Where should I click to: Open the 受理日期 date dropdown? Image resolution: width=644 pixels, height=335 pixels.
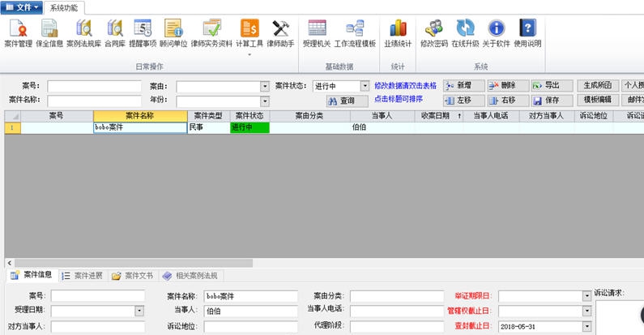pyautogui.click(x=139, y=311)
